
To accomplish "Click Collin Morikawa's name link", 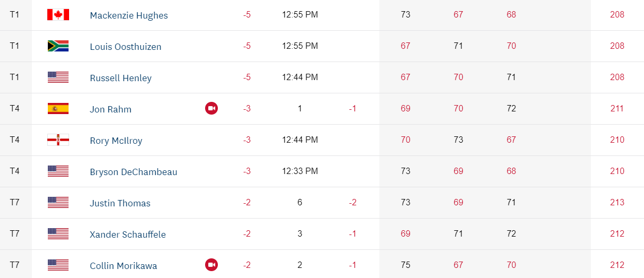I will point(123,266).
